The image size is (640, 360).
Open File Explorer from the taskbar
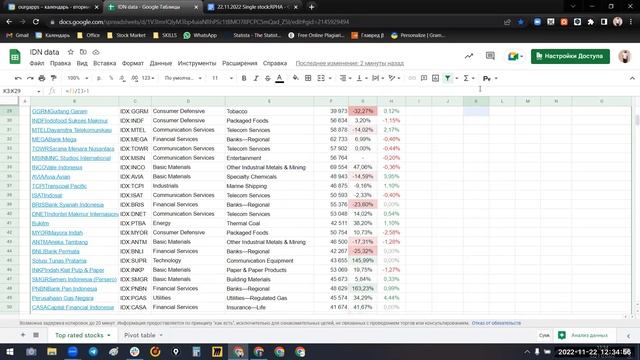[52, 351]
